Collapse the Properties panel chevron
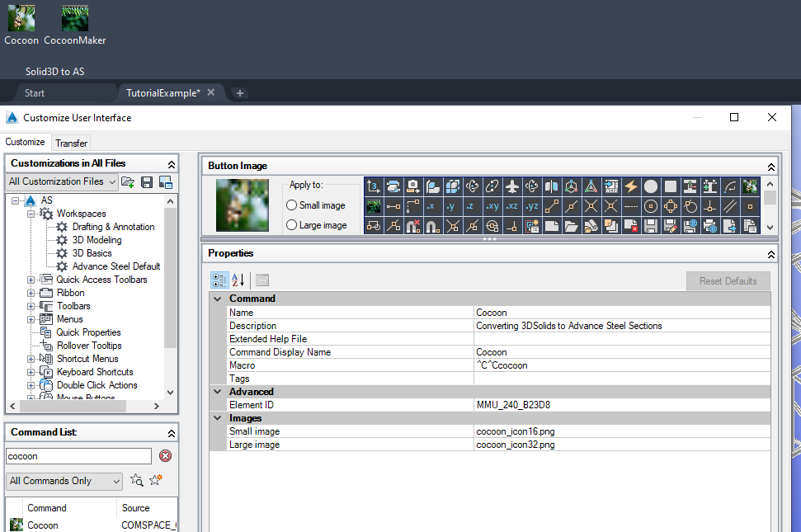 (x=770, y=254)
